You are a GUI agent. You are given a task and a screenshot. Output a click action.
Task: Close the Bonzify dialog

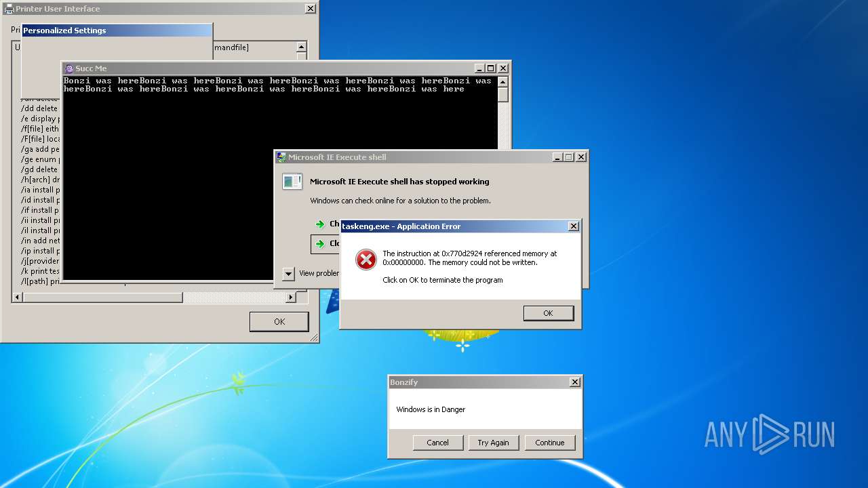(x=575, y=382)
